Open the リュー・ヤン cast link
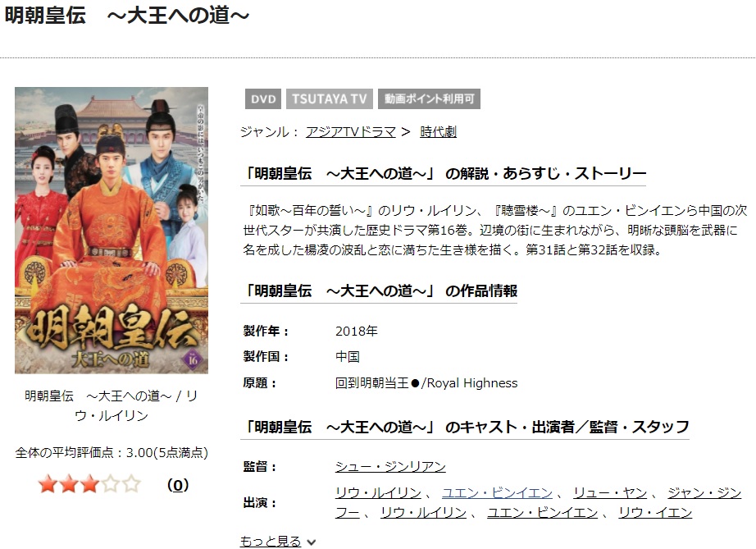Image resolution: width=756 pixels, height=549 pixels. [610, 492]
